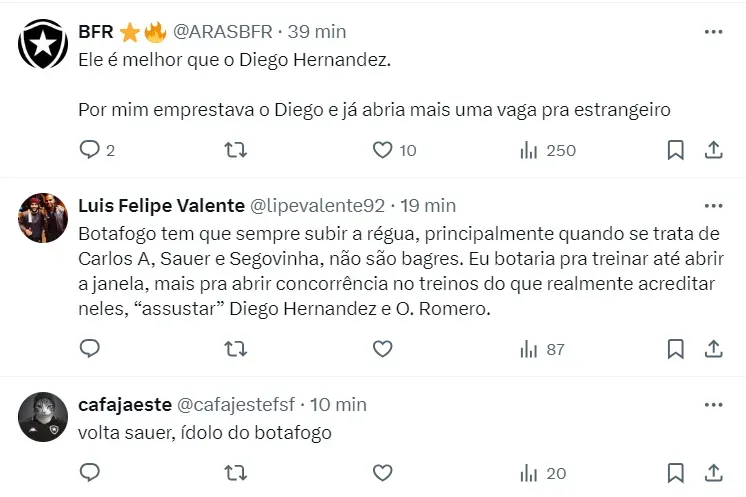
Task: Share the BFR tweet
Action: coord(714,150)
